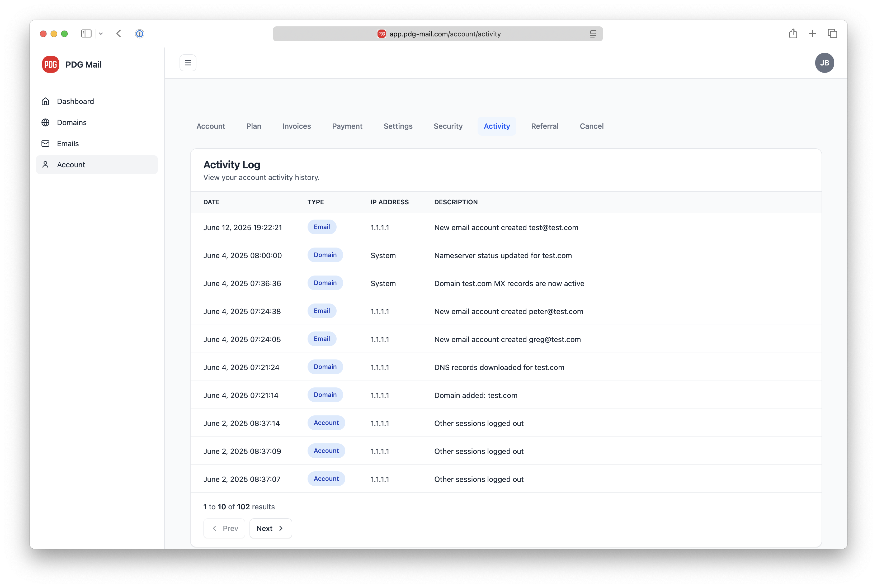Click the PDG Mail logo
877x588 pixels.
(50, 64)
